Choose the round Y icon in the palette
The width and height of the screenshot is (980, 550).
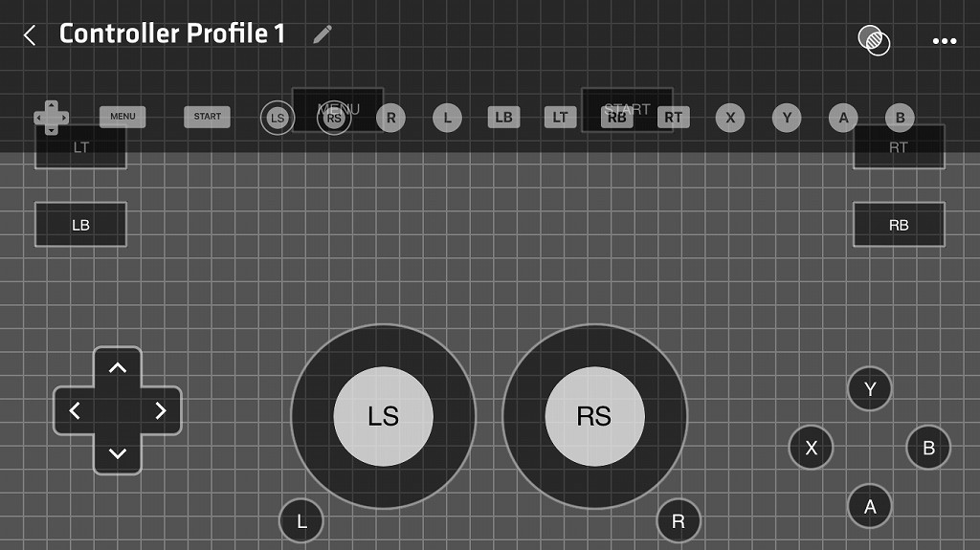(787, 118)
